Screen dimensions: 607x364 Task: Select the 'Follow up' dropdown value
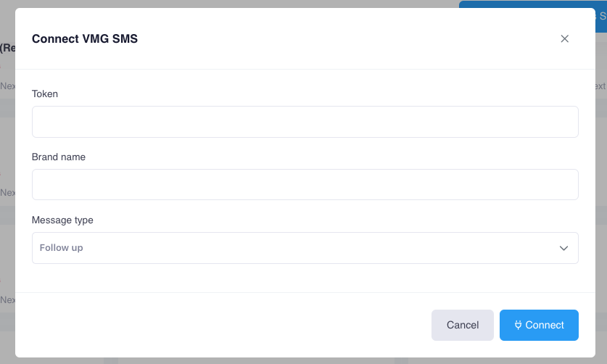coord(62,248)
